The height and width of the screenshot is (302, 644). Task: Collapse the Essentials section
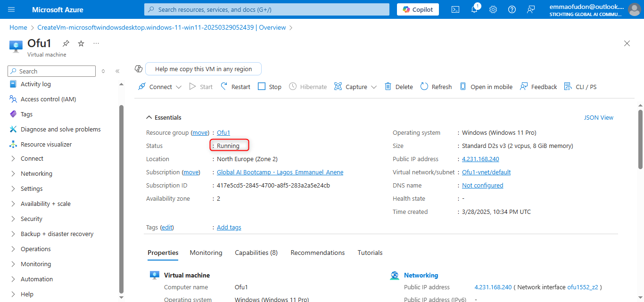pyautogui.click(x=164, y=117)
